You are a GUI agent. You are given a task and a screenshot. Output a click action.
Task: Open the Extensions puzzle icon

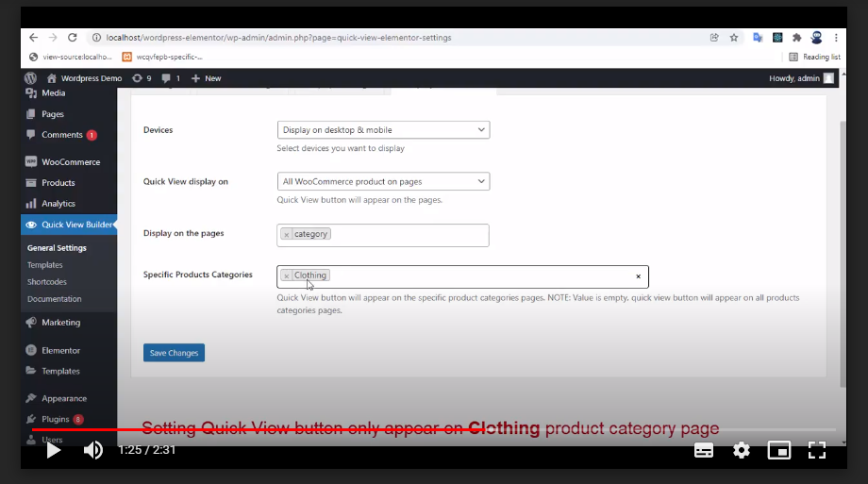pos(797,38)
